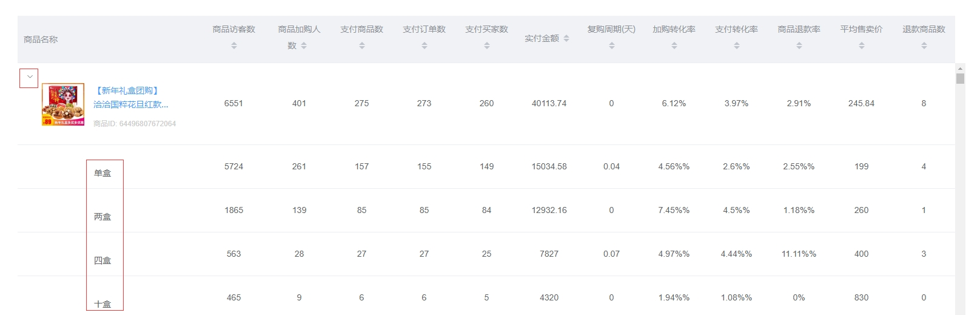Sort by 实付金额 column arrows

click(x=566, y=38)
